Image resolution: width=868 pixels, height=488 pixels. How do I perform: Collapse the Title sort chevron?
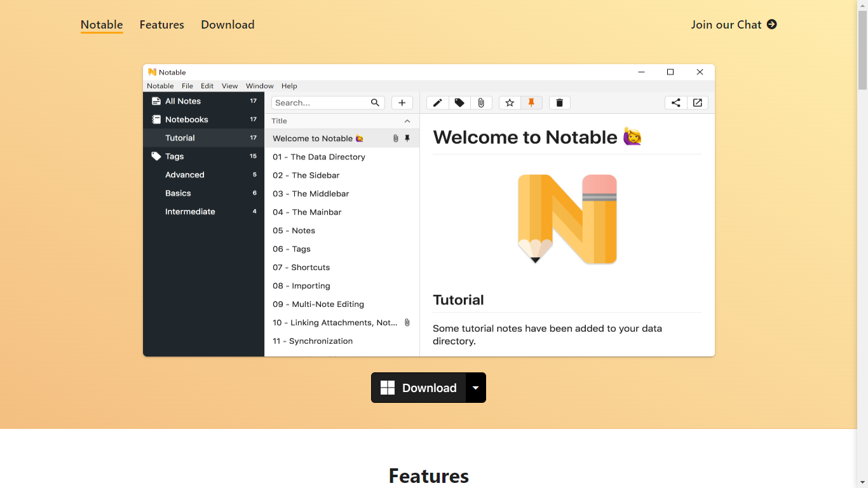pyautogui.click(x=407, y=121)
